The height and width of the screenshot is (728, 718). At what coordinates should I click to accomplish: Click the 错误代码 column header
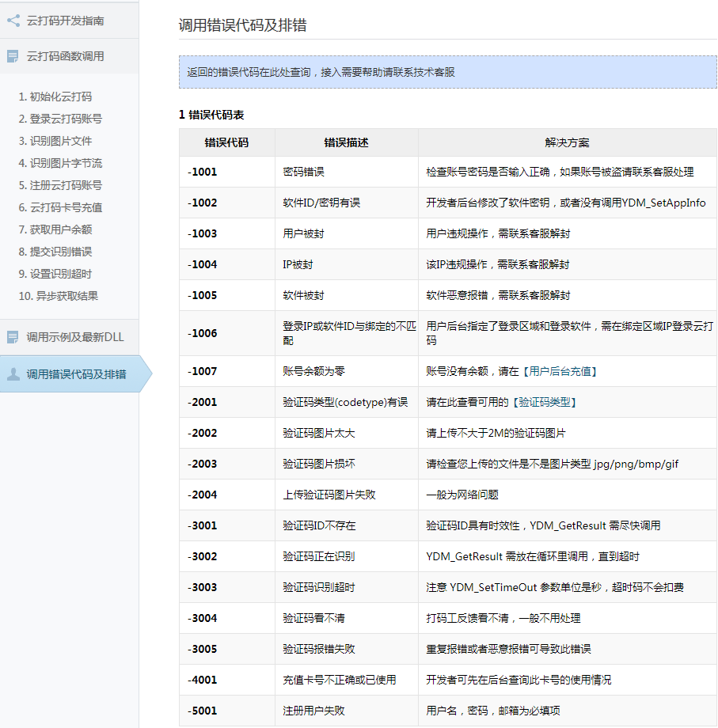[x=227, y=142]
